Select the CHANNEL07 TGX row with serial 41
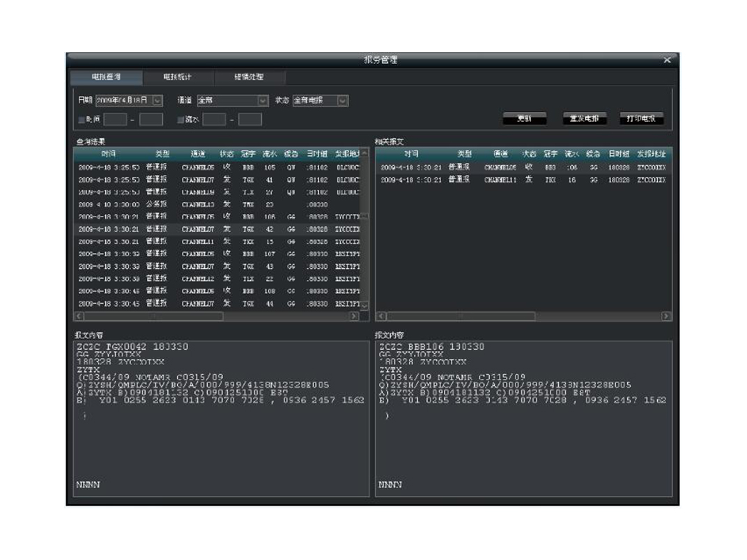 click(x=217, y=180)
